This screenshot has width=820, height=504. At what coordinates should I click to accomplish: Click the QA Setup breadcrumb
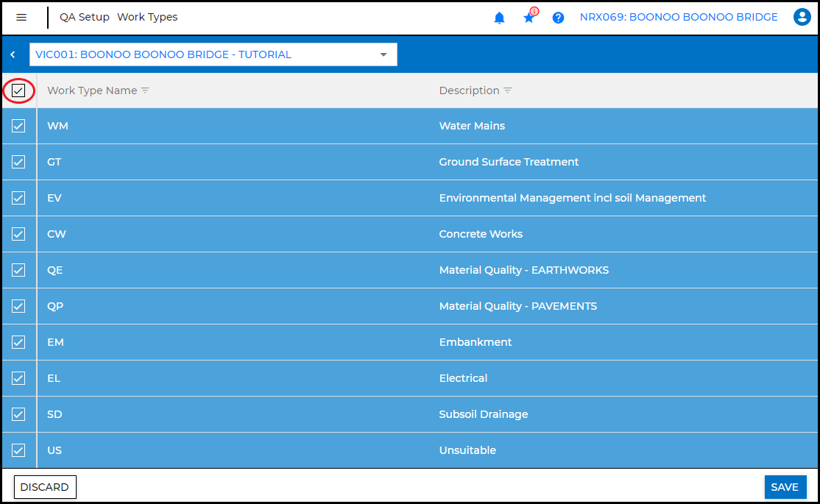click(x=84, y=17)
